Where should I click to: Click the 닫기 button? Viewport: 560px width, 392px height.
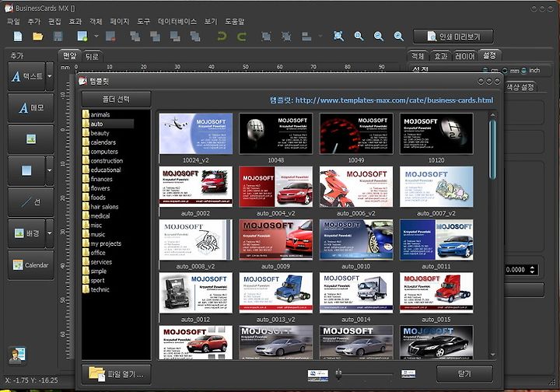pyautogui.click(x=464, y=374)
